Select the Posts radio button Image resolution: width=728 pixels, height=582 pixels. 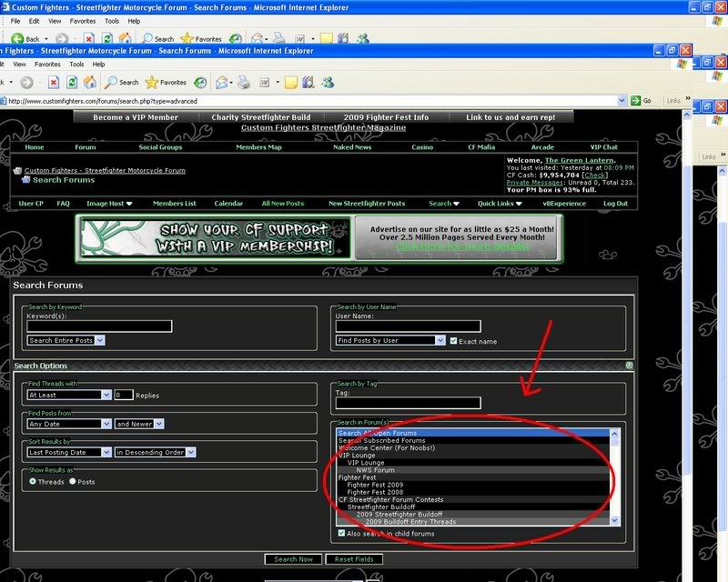(x=73, y=481)
